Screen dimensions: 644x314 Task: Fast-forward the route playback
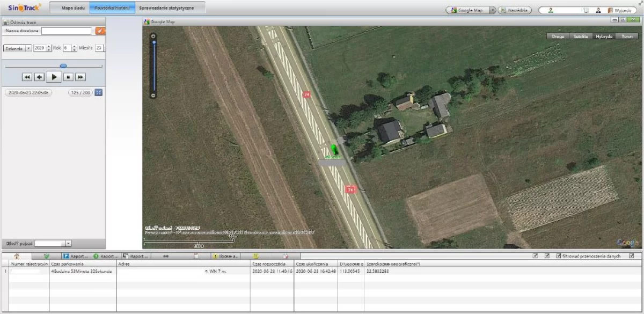click(80, 77)
